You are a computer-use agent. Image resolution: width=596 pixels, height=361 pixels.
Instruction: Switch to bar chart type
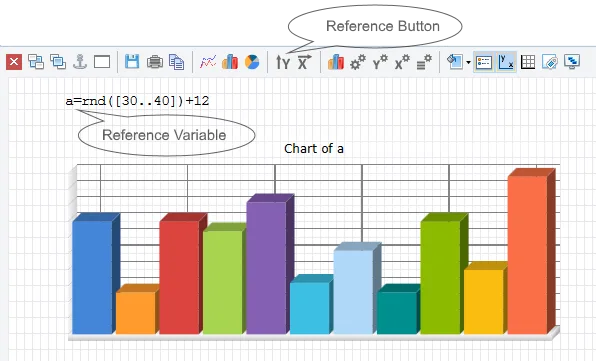click(230, 62)
